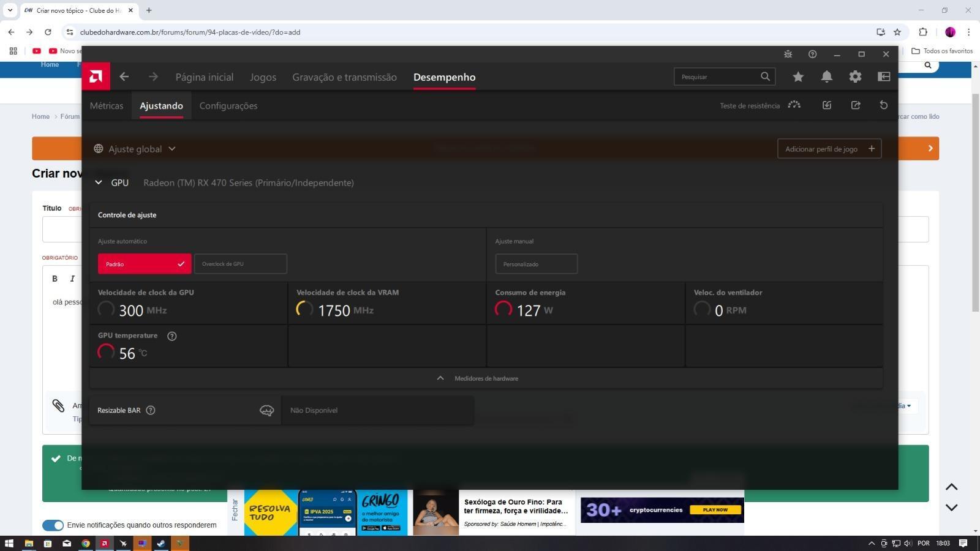Screen dimensions: 980x551
Task: Click the orange banner right arrow
Action: [930, 148]
